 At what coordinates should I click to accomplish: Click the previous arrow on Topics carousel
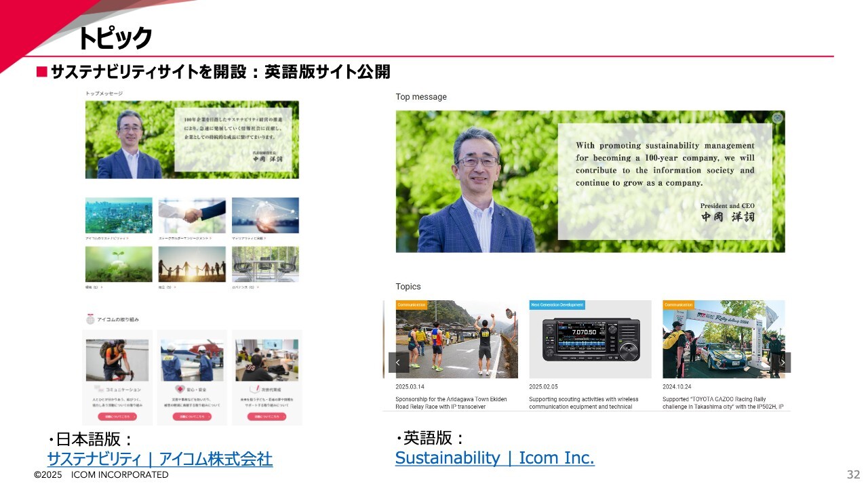[x=399, y=363]
